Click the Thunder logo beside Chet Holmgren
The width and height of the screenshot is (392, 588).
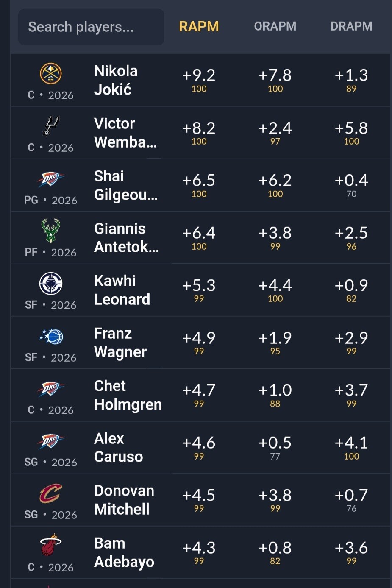(x=50, y=388)
